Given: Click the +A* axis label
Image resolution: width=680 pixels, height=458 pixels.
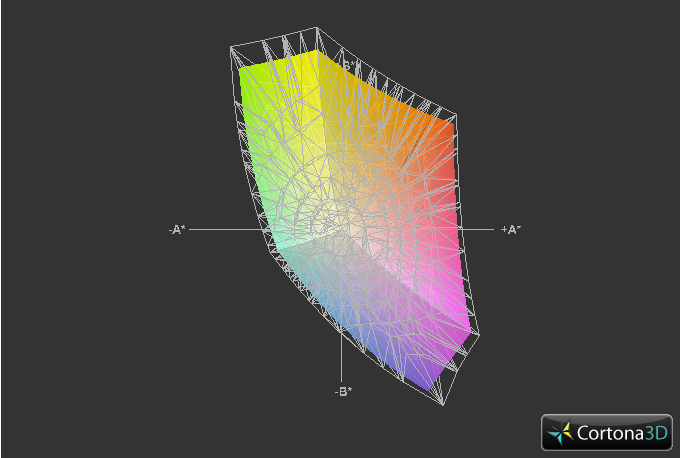Looking at the screenshot, I should click(x=511, y=229).
